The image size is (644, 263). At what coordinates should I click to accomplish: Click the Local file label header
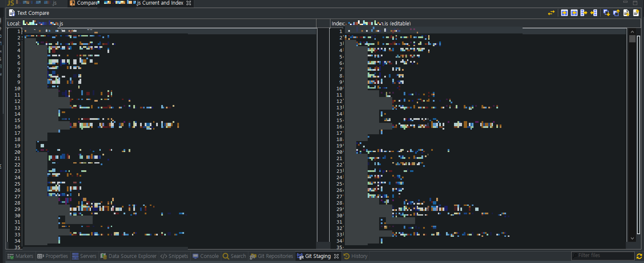[35, 23]
